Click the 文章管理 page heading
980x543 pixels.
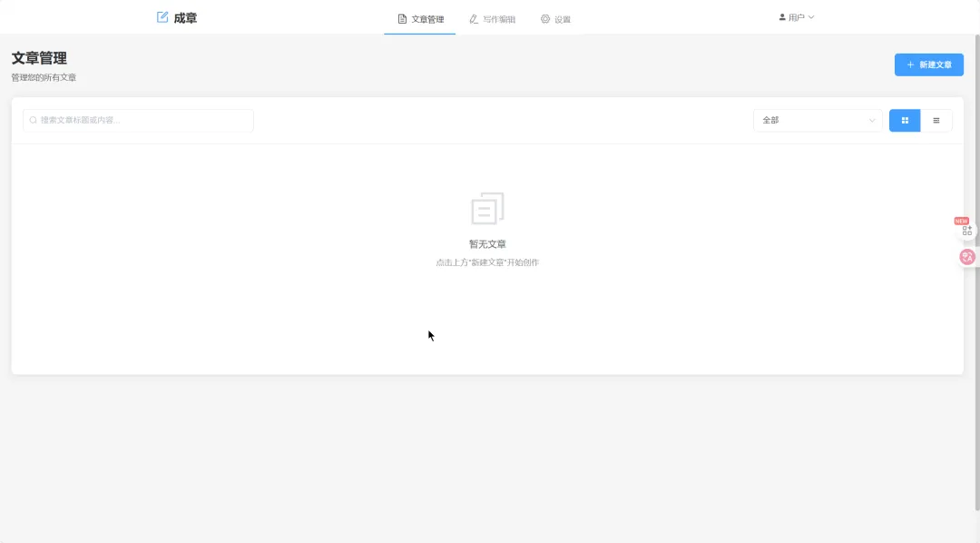point(39,58)
